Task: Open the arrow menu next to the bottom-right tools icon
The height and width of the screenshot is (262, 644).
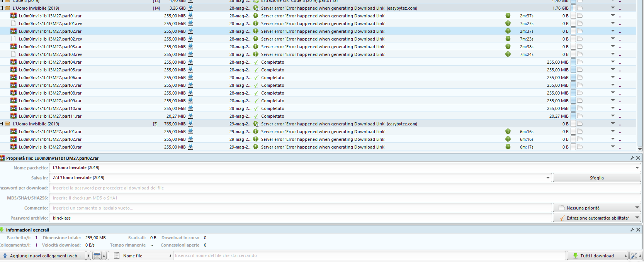Action: tap(640, 255)
